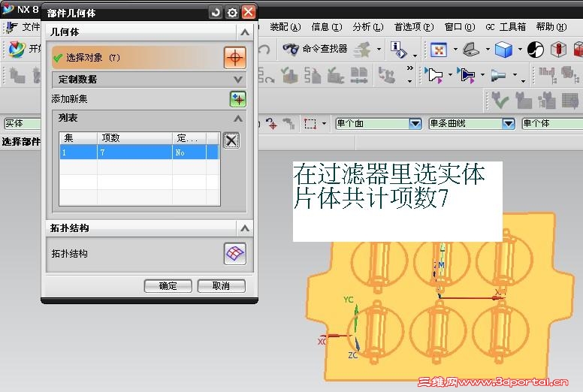This screenshot has height=392, width=583.
Task: Click the grayed robot machine simulation icon
Action: pos(387,74)
